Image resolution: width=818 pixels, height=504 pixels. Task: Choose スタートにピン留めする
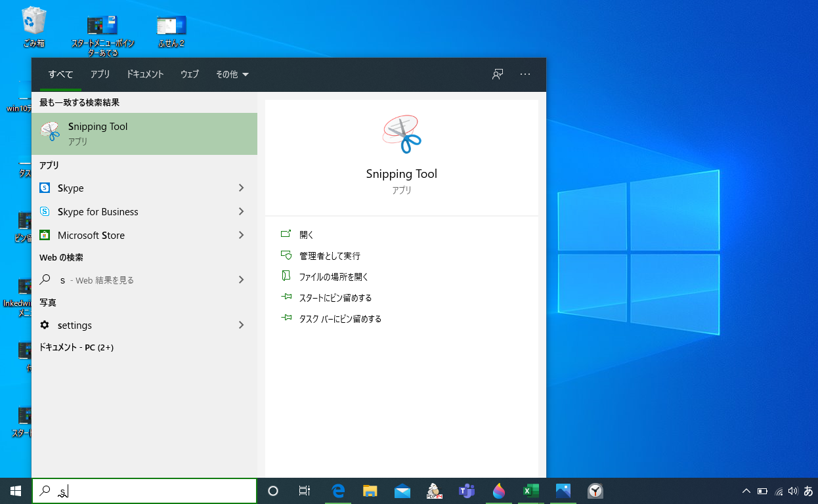pyautogui.click(x=335, y=297)
